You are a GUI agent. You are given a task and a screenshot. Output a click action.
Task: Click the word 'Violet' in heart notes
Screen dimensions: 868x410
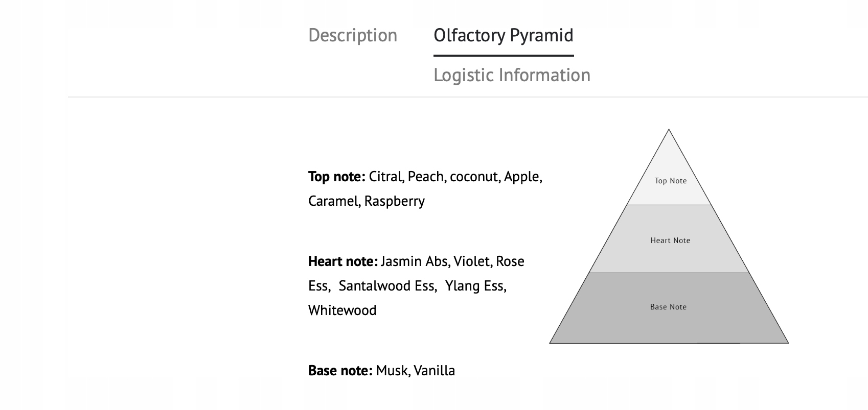(472, 261)
